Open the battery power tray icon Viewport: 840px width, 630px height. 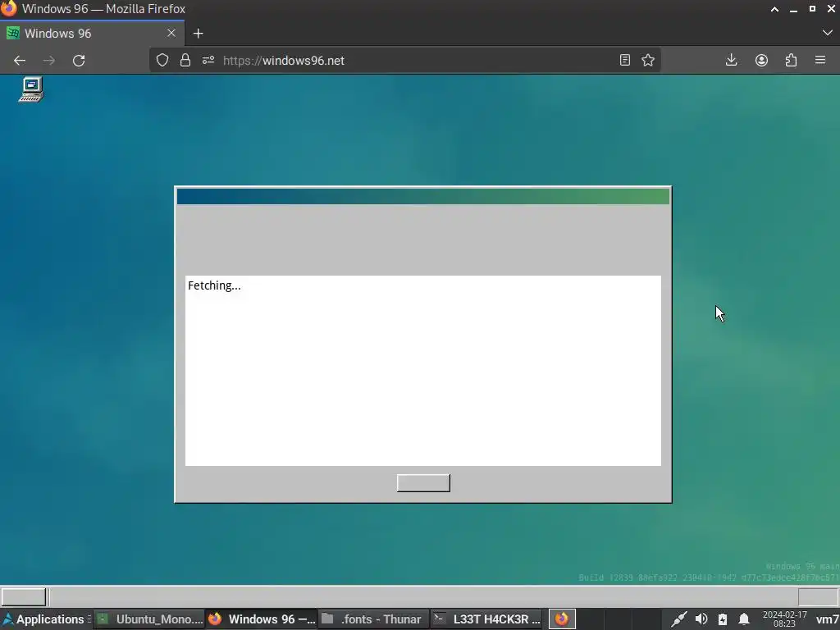(x=723, y=619)
